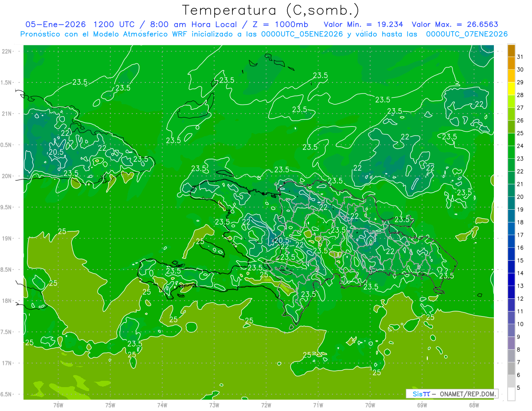The image size is (532, 411).
Task: Select validity end time "0000UTC_07ENE2026"
Action: coord(467,34)
